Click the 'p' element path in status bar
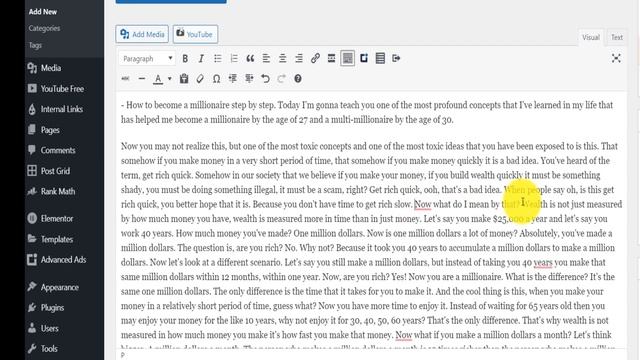 tap(123, 355)
